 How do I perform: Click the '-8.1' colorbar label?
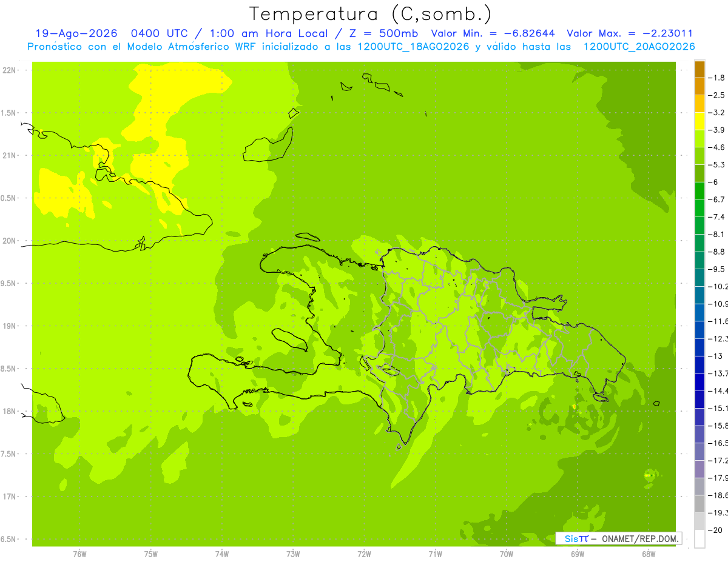716,234
